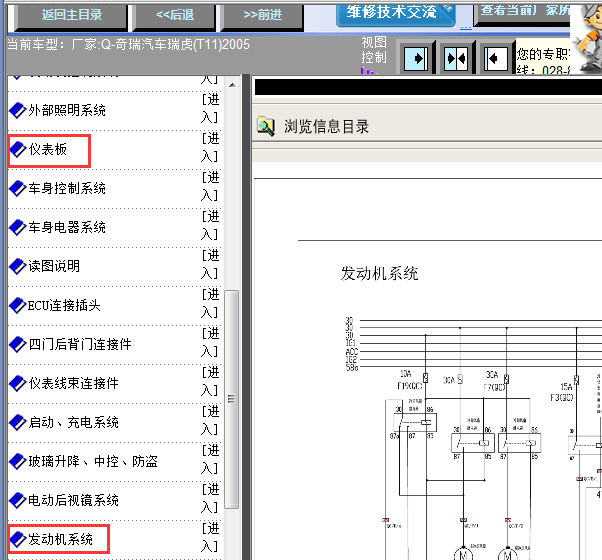Open the ECU连接插头 book icon
Image resolution: width=602 pixels, height=560 pixels.
[17, 306]
